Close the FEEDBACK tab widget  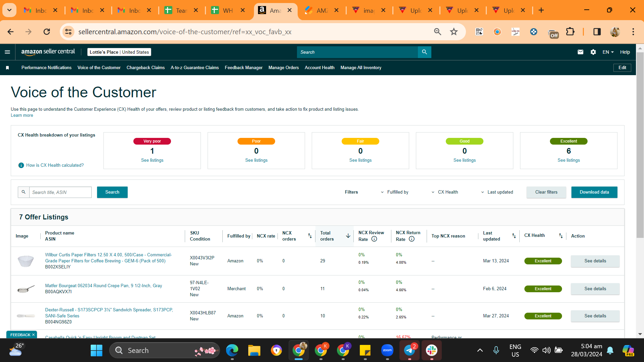coord(34,335)
